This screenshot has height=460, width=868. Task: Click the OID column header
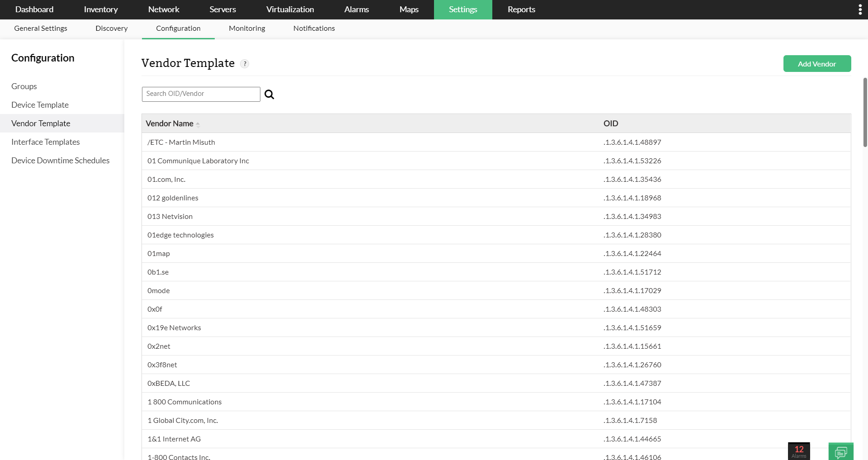(x=611, y=123)
